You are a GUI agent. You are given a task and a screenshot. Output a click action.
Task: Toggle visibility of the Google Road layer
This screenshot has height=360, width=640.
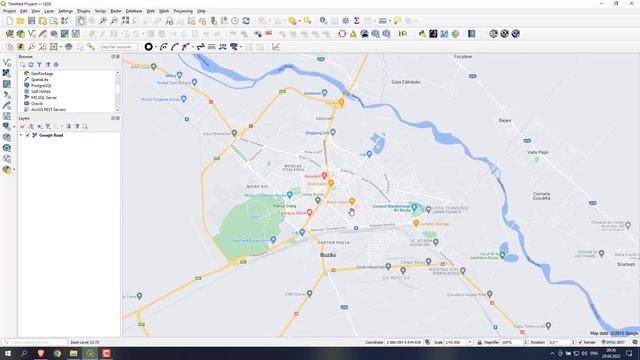click(28, 135)
